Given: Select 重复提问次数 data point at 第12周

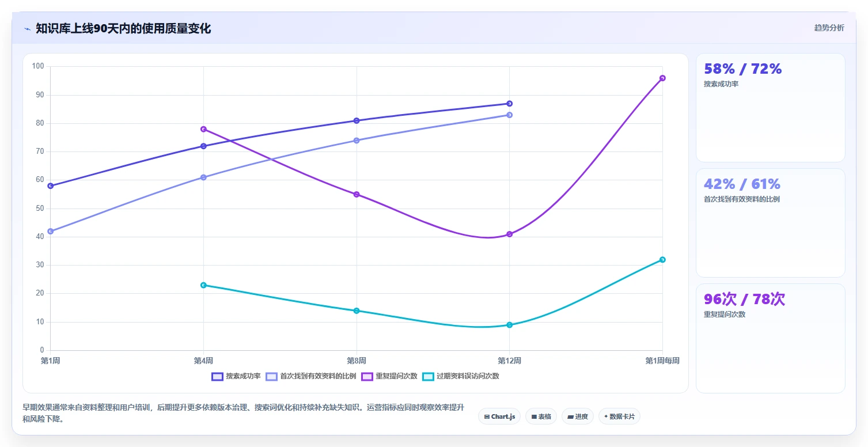Looking at the screenshot, I should (x=509, y=234).
